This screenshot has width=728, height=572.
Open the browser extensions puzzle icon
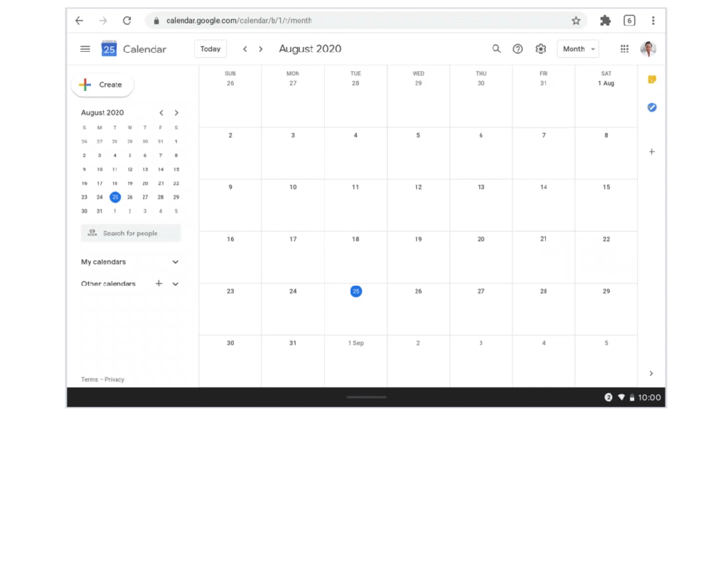tap(606, 21)
